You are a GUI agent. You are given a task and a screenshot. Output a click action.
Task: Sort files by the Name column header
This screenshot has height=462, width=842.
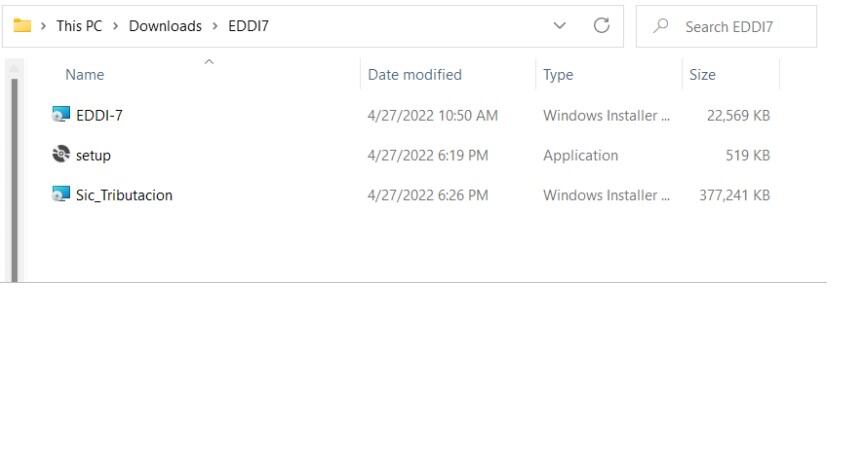pos(85,75)
